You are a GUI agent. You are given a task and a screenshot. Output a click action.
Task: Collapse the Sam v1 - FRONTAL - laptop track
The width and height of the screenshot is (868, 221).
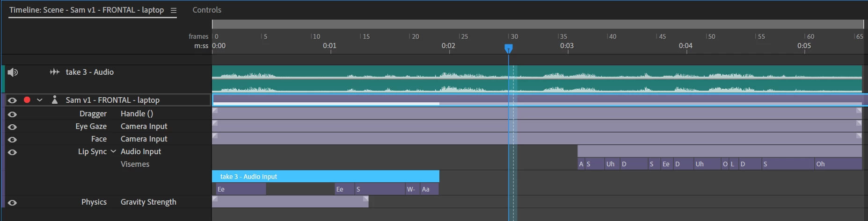[40, 100]
